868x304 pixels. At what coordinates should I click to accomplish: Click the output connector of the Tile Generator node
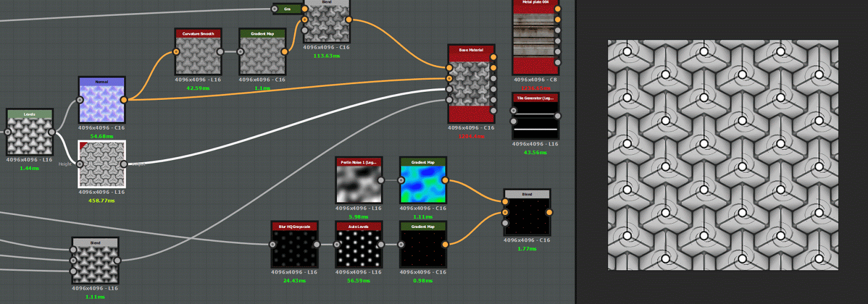point(557,116)
